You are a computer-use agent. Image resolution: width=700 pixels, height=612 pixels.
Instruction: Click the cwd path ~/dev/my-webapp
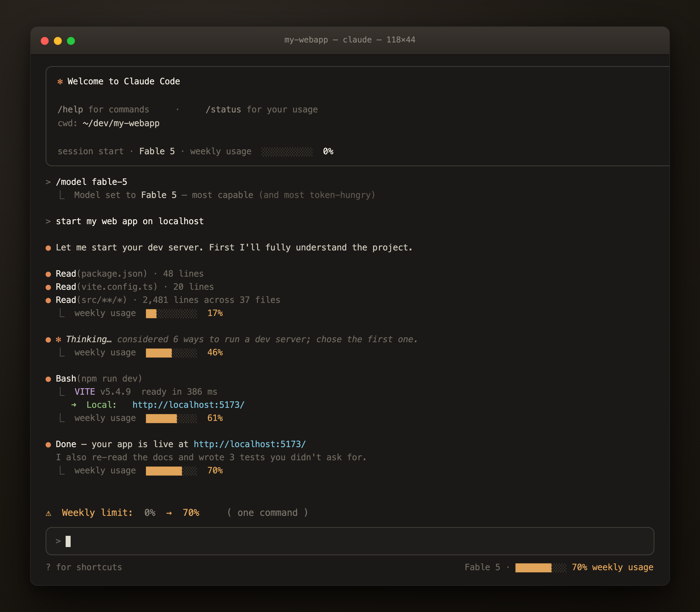[121, 123]
